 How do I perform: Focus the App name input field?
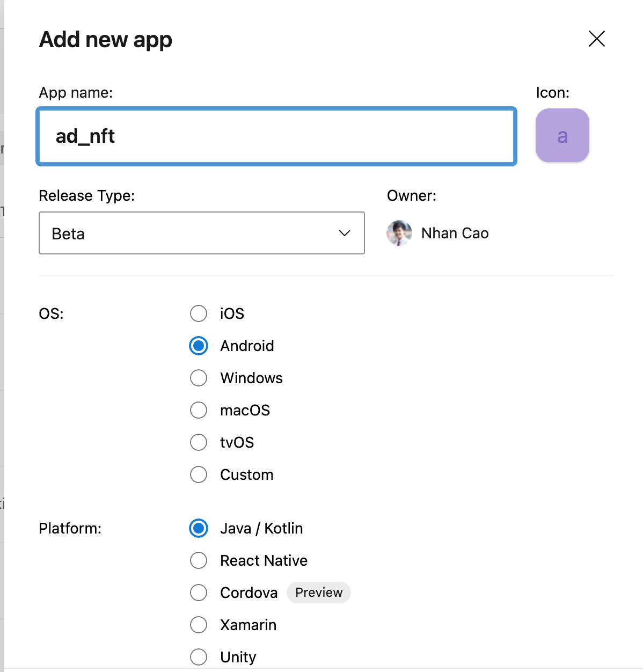click(276, 136)
